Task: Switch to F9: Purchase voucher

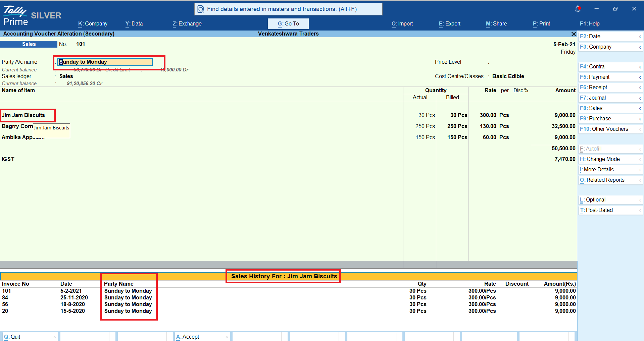Action: (x=608, y=119)
